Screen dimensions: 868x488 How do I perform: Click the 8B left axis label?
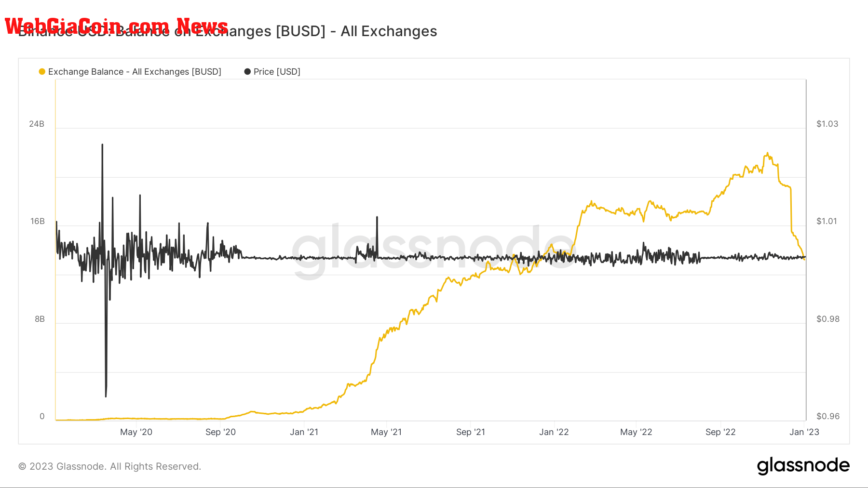click(x=40, y=319)
